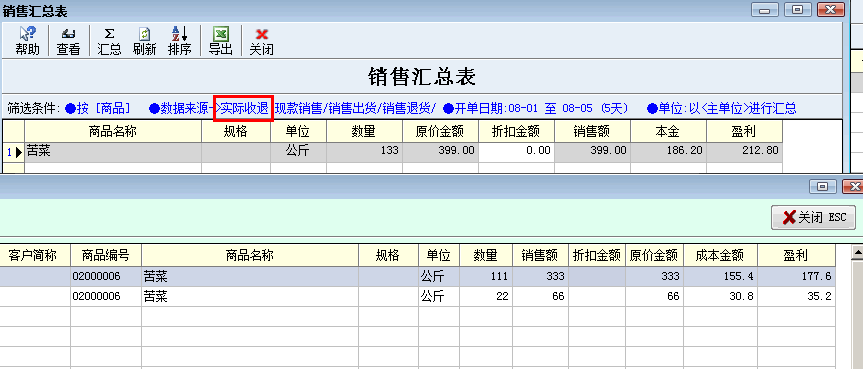
Task: Open the 帮助 help tool
Action: click(x=28, y=41)
